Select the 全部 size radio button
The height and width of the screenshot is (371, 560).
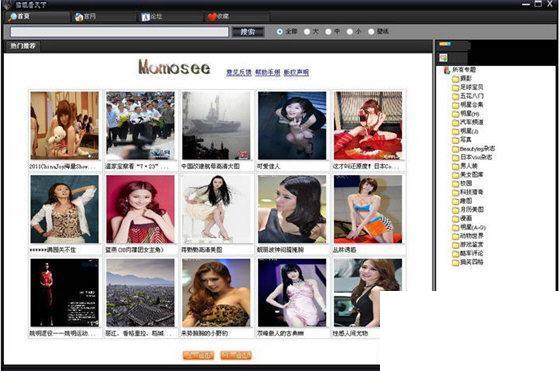tap(280, 31)
